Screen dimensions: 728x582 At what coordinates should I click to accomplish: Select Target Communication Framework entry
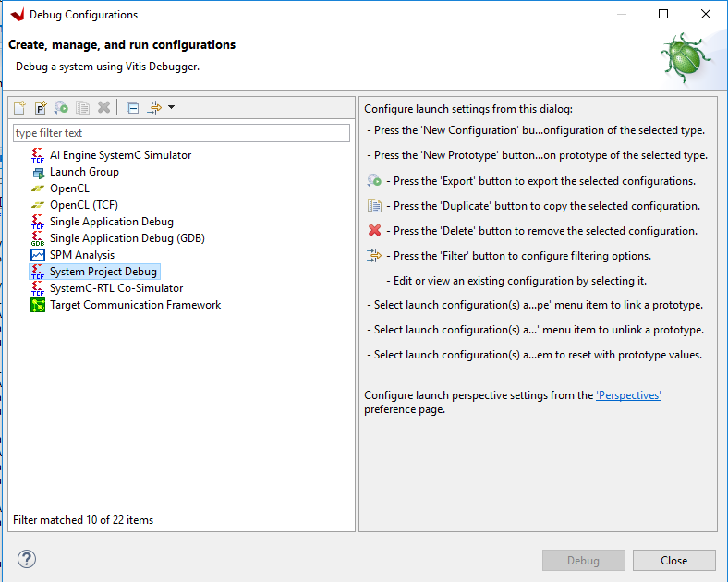[135, 305]
